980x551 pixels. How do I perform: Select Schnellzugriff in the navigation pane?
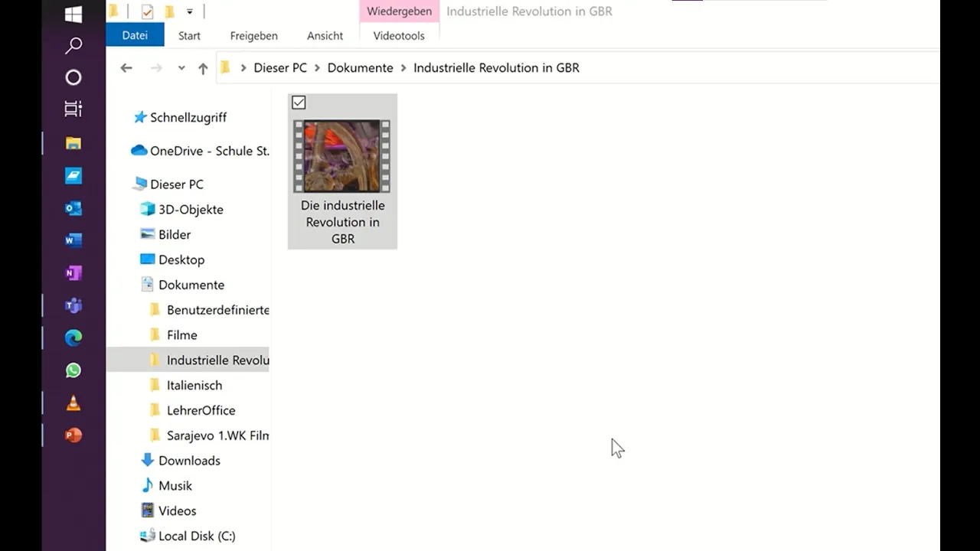tap(188, 117)
